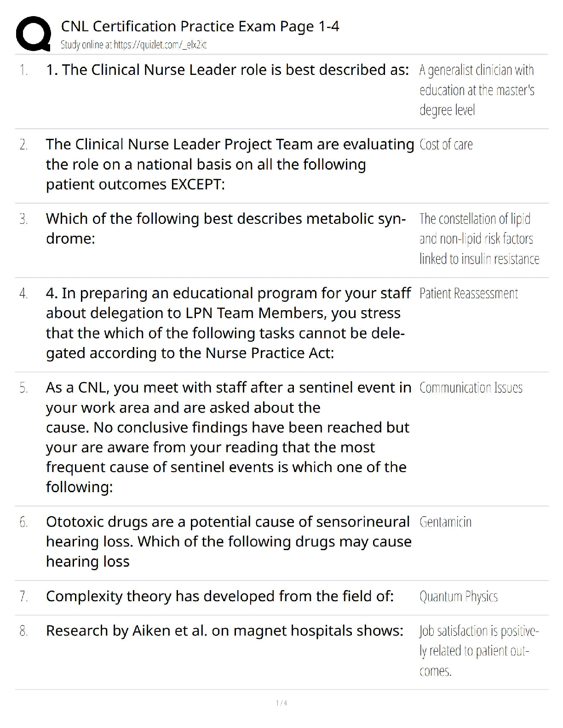Click the 'Quantum Physics' answer
The image size is (563, 728).
(458, 597)
